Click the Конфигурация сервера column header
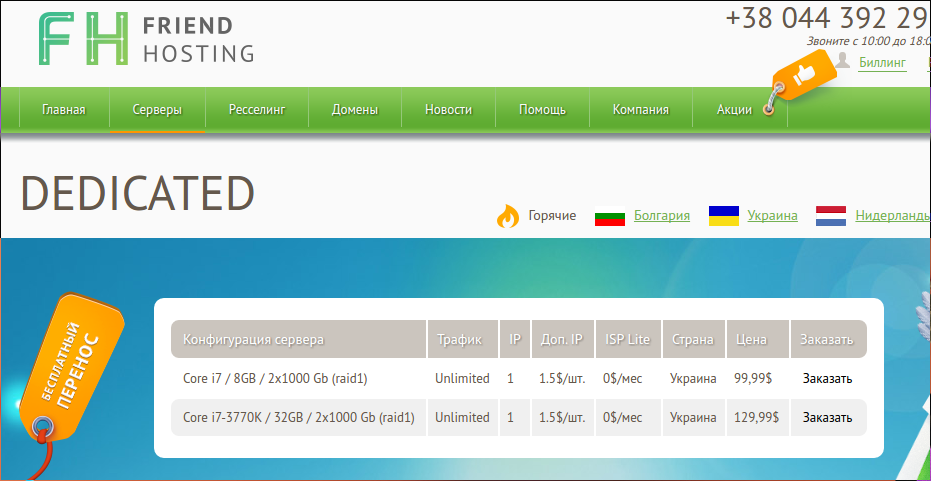 coord(299,339)
